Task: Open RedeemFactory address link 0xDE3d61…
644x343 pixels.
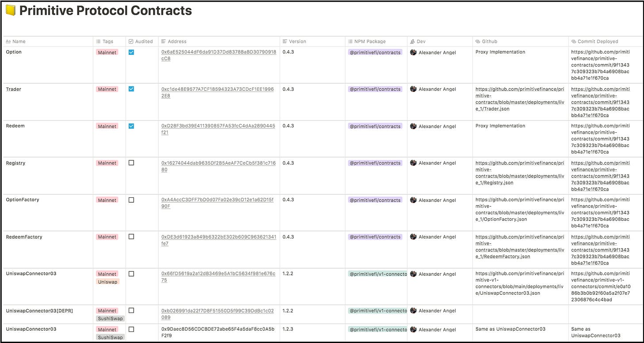Action: pyautogui.click(x=218, y=240)
